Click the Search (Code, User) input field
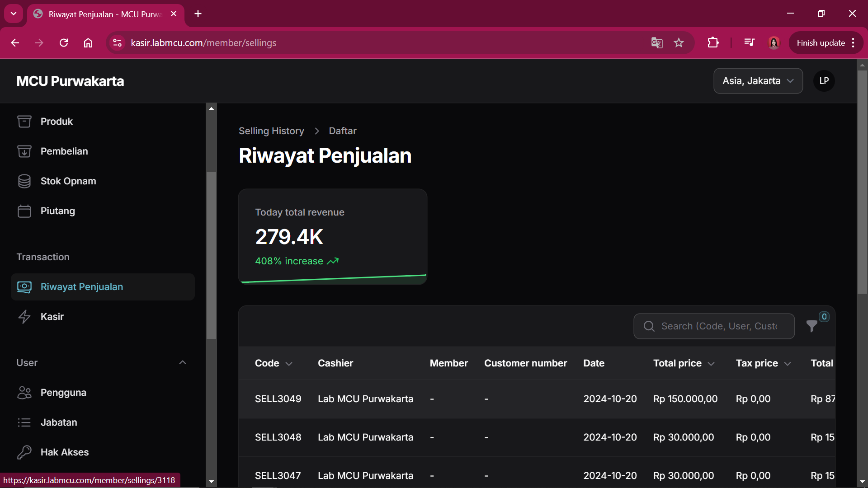 click(719, 326)
